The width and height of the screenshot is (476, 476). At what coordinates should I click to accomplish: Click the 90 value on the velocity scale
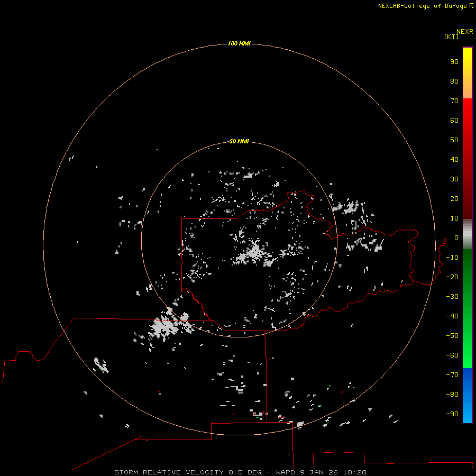point(454,62)
